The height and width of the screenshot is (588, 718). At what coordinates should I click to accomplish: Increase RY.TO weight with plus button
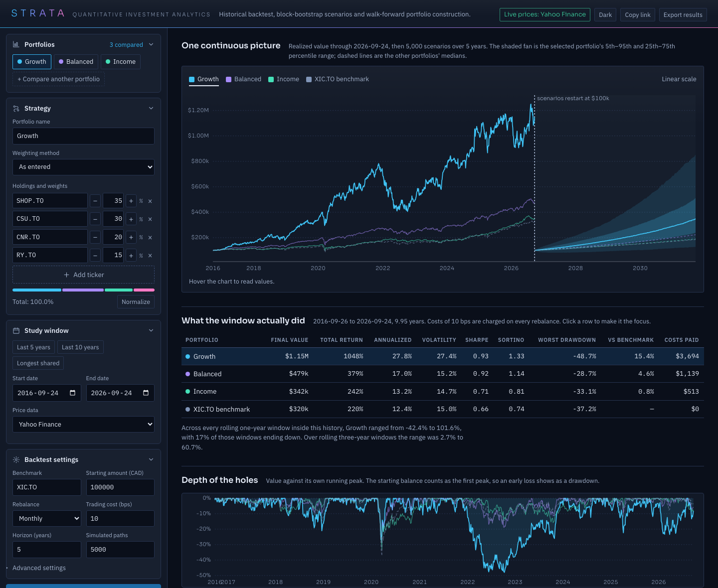pos(131,255)
